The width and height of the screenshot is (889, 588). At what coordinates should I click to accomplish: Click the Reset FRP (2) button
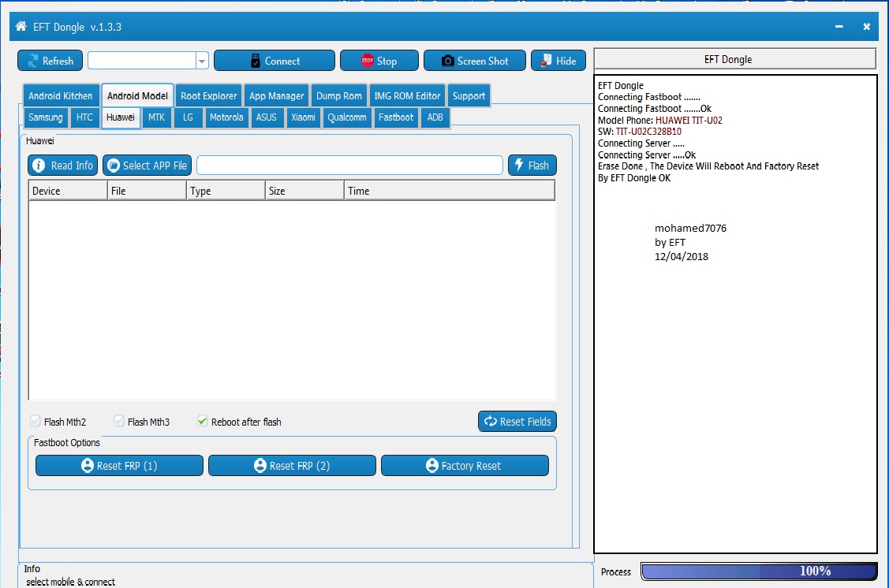pos(292,466)
